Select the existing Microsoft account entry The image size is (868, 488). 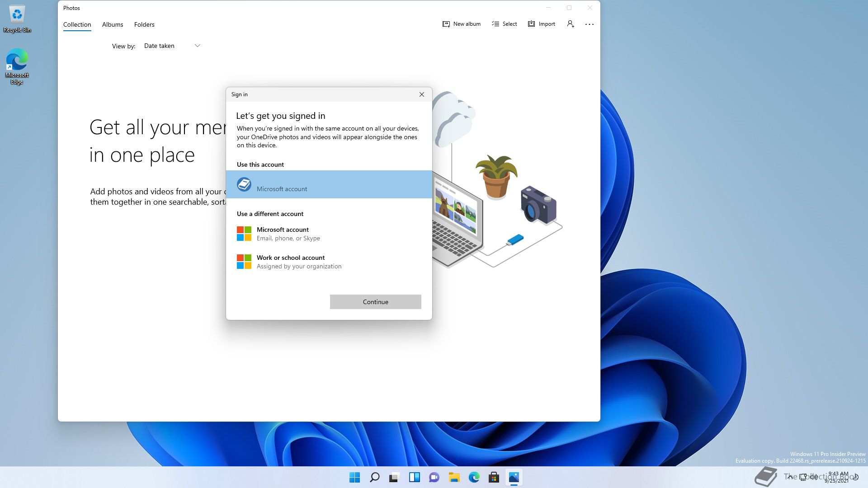click(329, 184)
